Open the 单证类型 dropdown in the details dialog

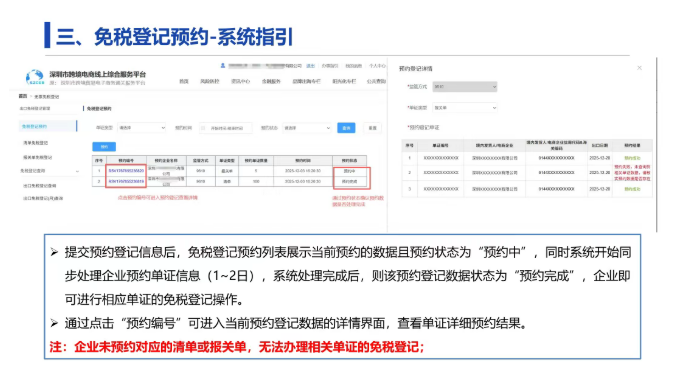(464, 107)
